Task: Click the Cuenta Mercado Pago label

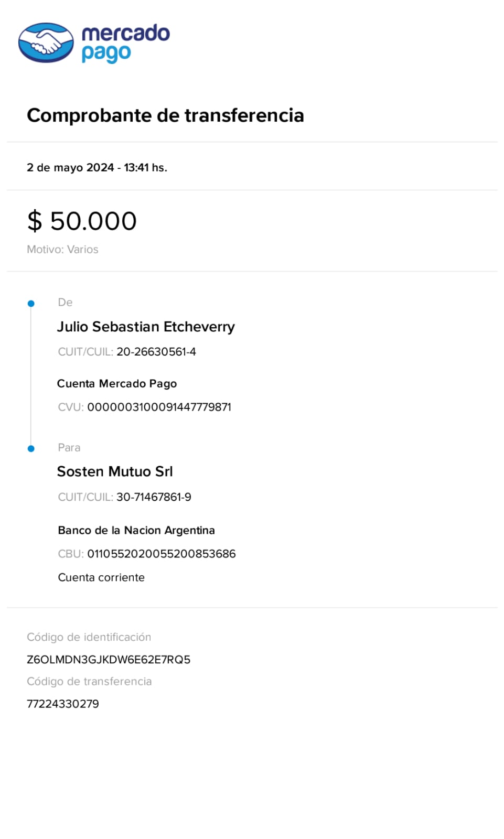Action: pos(117,384)
